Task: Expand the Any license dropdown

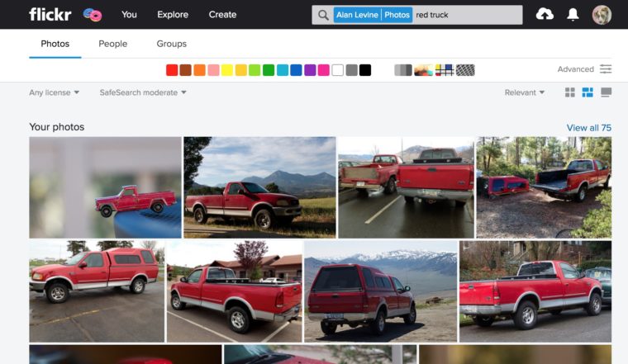Action: (55, 92)
